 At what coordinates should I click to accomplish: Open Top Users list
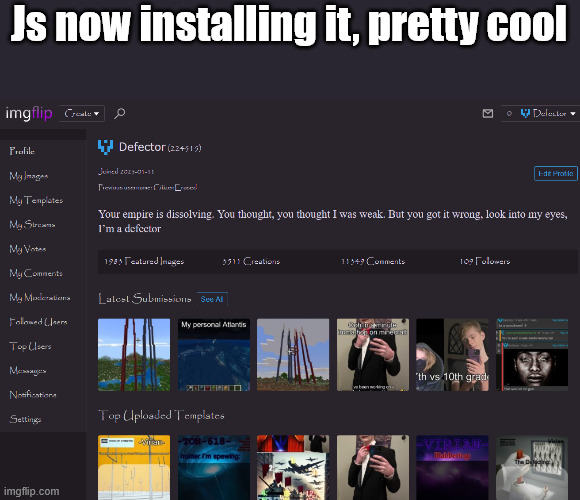pos(30,346)
